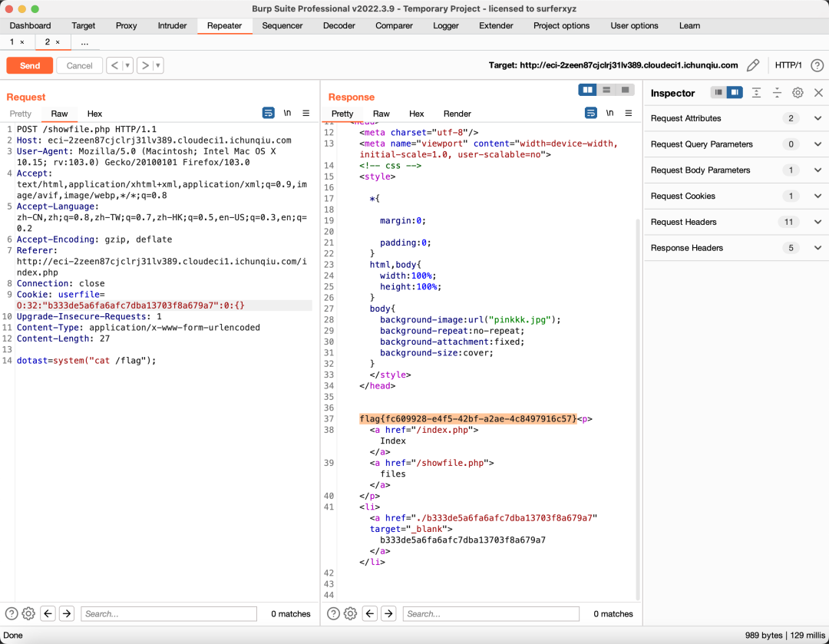829x644 pixels.
Task: Open the Learn tab
Action: (689, 25)
